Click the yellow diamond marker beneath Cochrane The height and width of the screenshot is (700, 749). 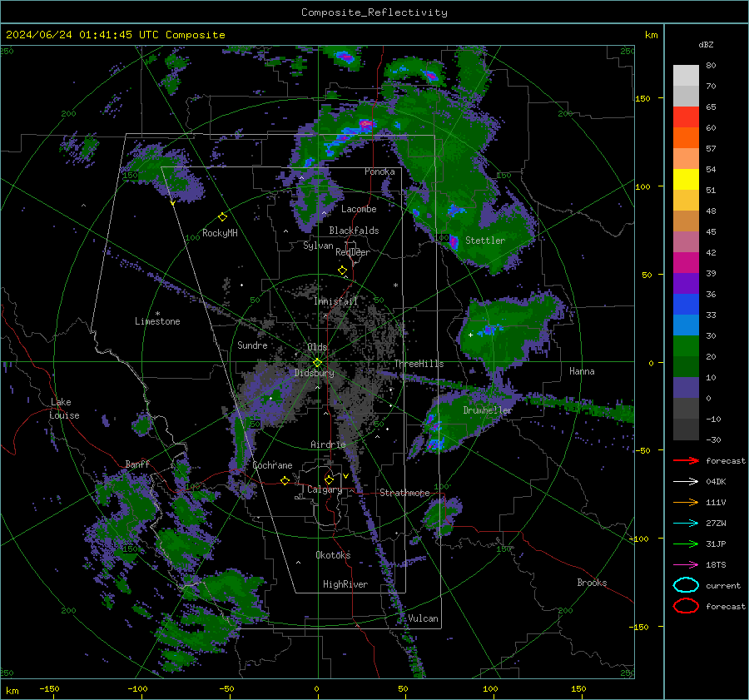[x=285, y=480]
